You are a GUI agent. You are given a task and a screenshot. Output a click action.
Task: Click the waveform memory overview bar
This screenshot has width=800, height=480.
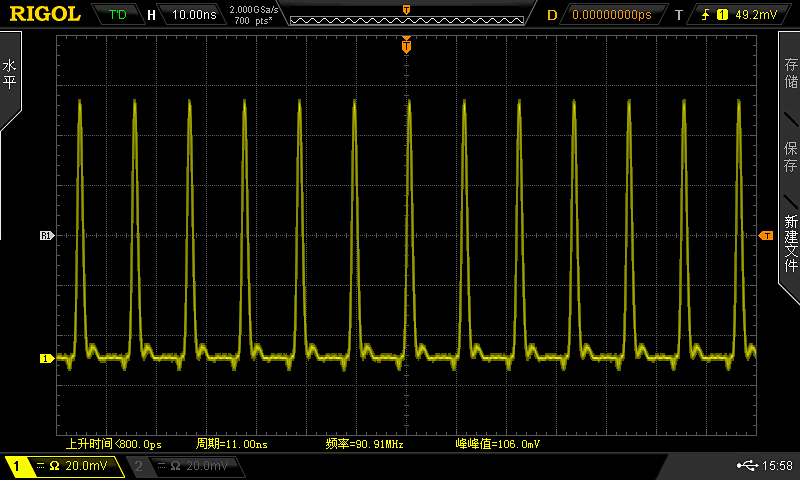(406, 15)
